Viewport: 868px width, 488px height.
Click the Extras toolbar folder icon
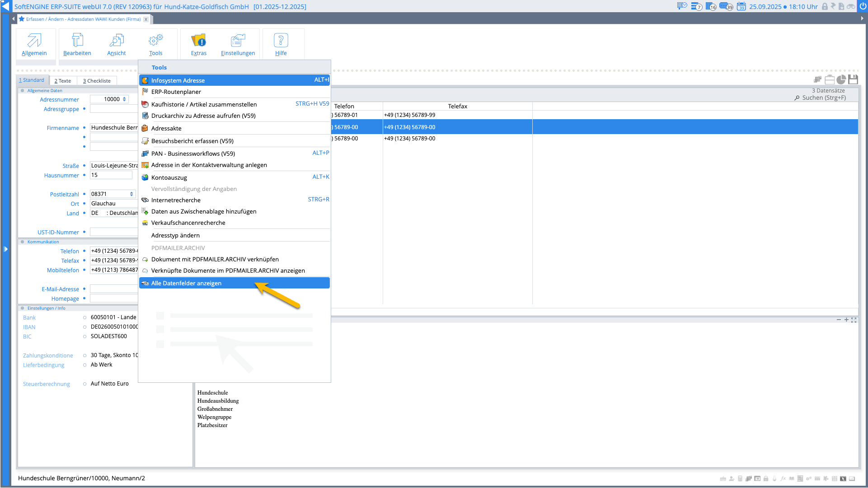[198, 41]
